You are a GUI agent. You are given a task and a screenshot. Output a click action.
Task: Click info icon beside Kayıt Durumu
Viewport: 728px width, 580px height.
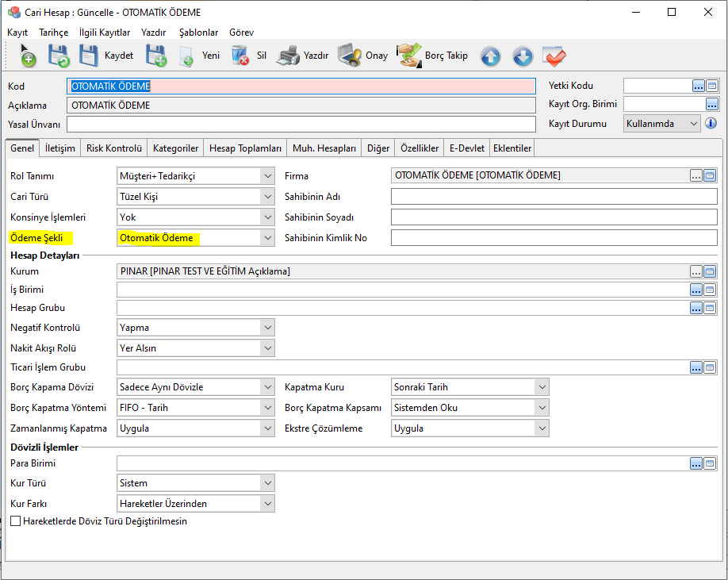pos(711,124)
